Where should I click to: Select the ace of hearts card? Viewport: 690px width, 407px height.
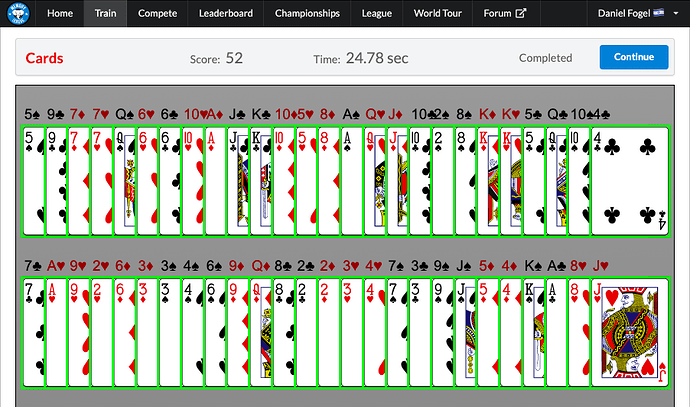[x=57, y=332]
